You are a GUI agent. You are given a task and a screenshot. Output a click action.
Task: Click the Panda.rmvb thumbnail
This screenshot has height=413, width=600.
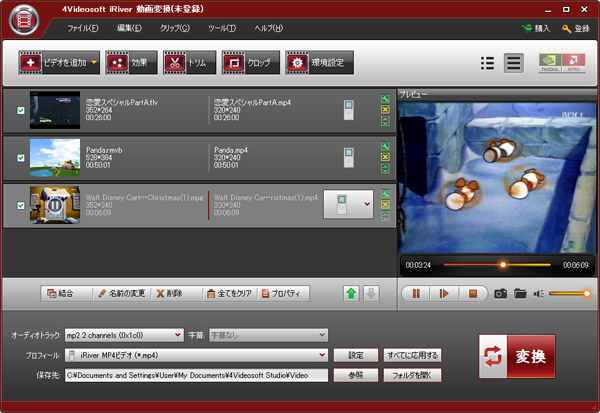coord(55,157)
